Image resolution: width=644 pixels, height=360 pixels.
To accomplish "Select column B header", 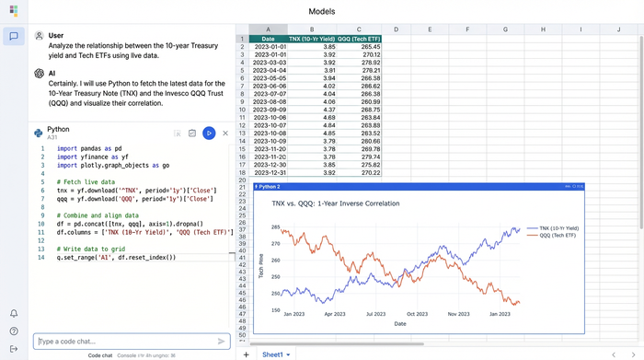I will [312, 29].
